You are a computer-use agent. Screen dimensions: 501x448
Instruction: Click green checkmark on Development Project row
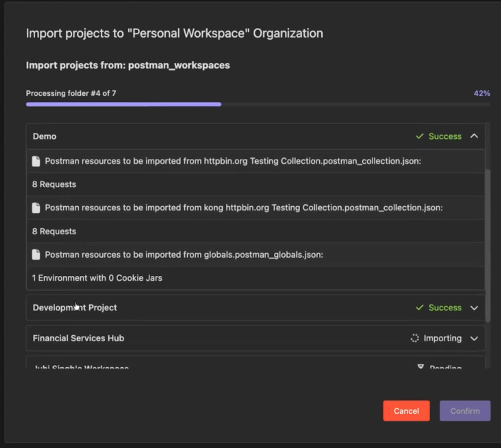tap(420, 307)
